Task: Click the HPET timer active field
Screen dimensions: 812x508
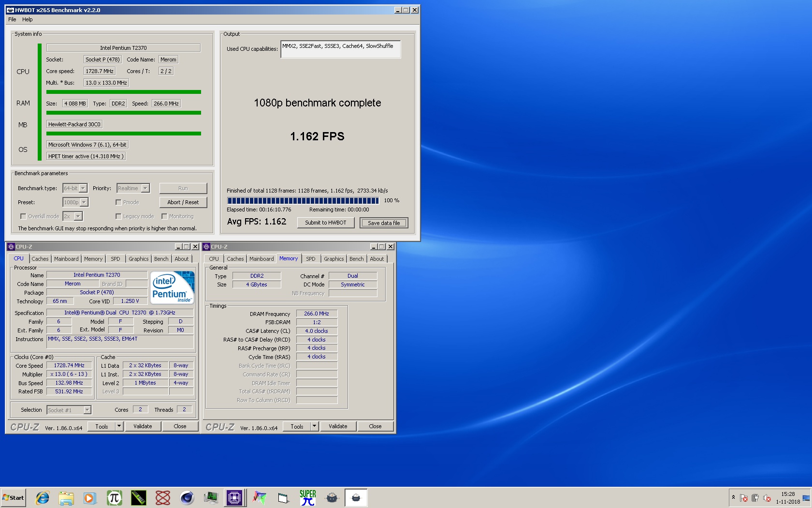Action: click(86, 156)
